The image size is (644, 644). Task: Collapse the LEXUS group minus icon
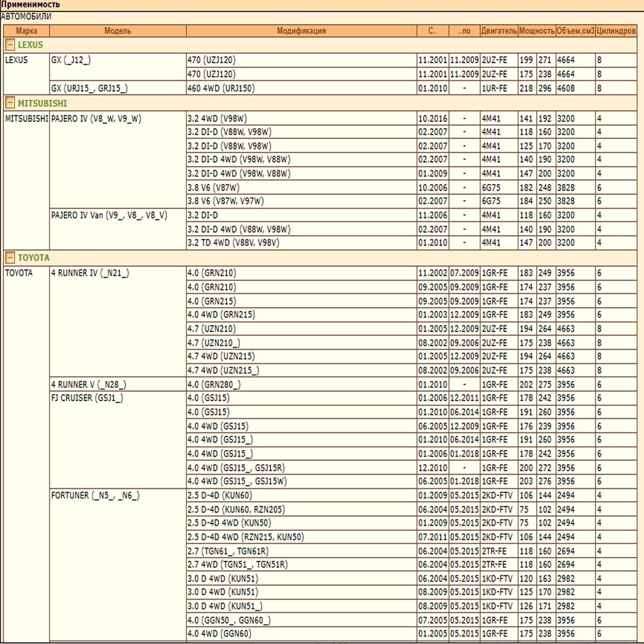point(10,45)
